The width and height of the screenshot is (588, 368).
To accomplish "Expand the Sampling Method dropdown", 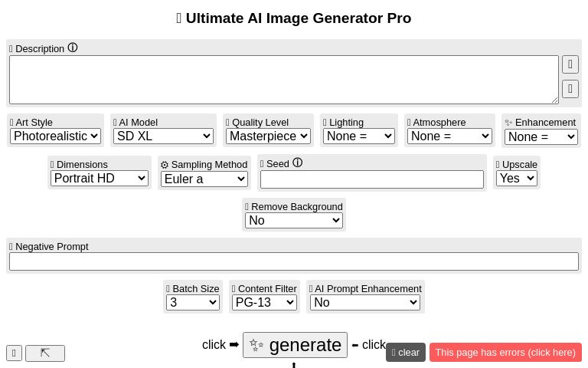I will [x=204, y=179].
